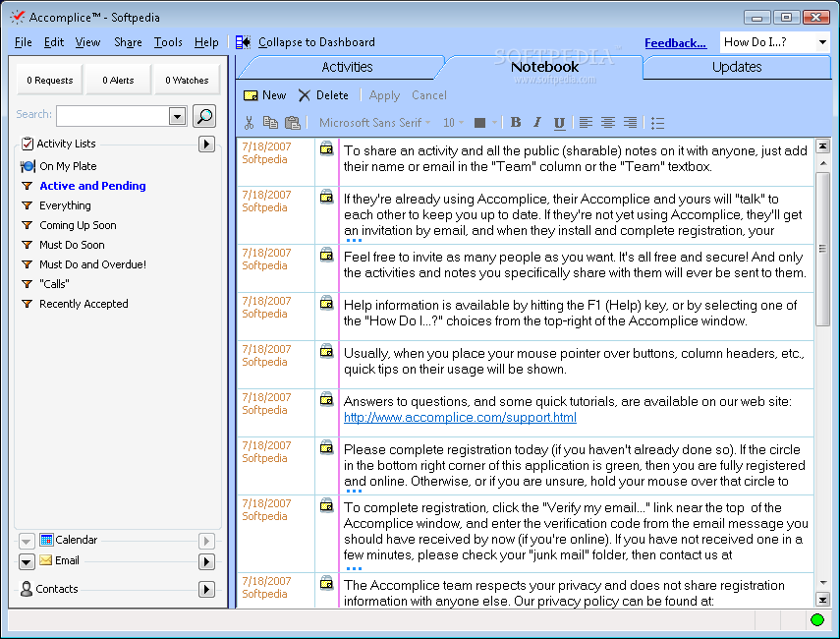
Task: Click the Apply button
Action: click(x=384, y=95)
